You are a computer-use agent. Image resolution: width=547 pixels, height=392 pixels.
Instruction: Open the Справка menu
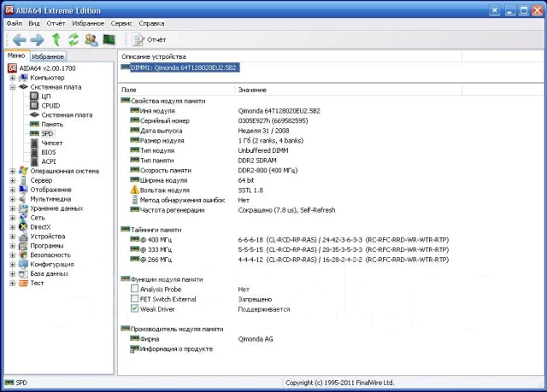151,23
